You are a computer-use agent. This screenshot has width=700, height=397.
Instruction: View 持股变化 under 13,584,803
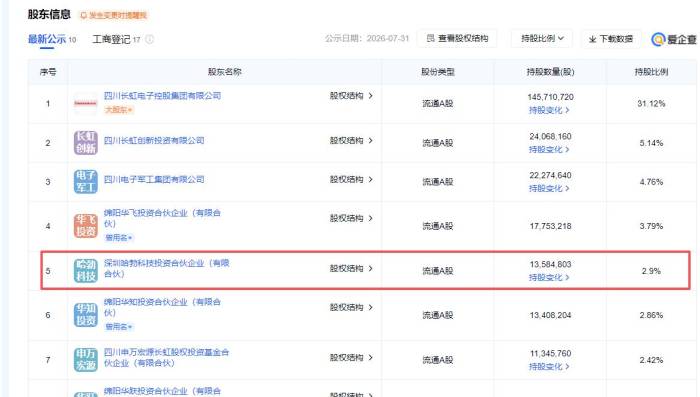[549, 277]
